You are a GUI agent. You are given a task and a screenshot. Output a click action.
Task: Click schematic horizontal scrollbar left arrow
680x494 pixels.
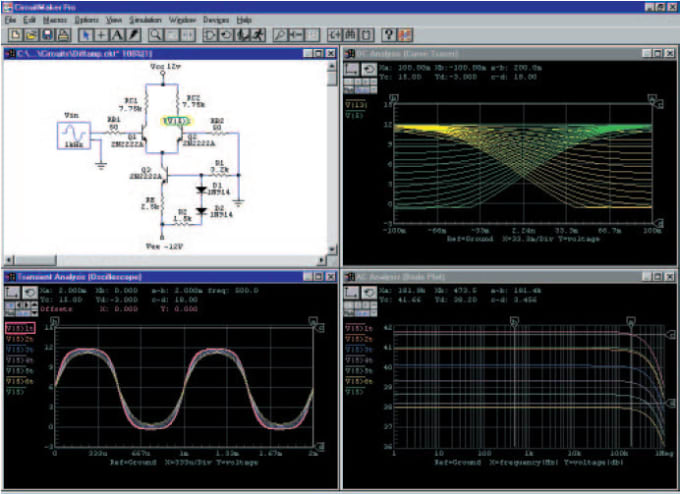pyautogui.click(x=9, y=260)
